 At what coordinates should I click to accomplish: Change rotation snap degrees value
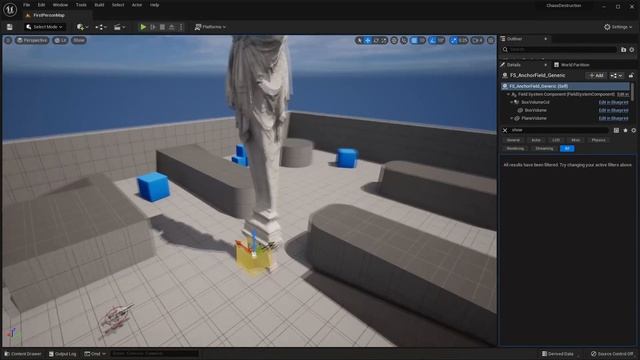click(x=441, y=40)
